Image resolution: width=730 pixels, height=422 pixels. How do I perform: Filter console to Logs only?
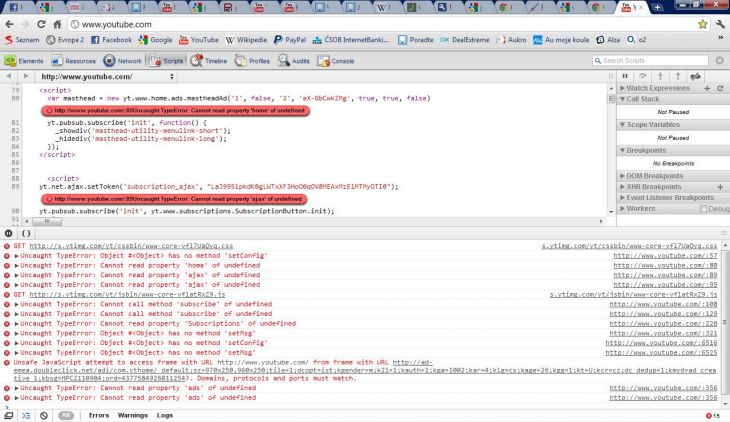pyautogui.click(x=165, y=415)
